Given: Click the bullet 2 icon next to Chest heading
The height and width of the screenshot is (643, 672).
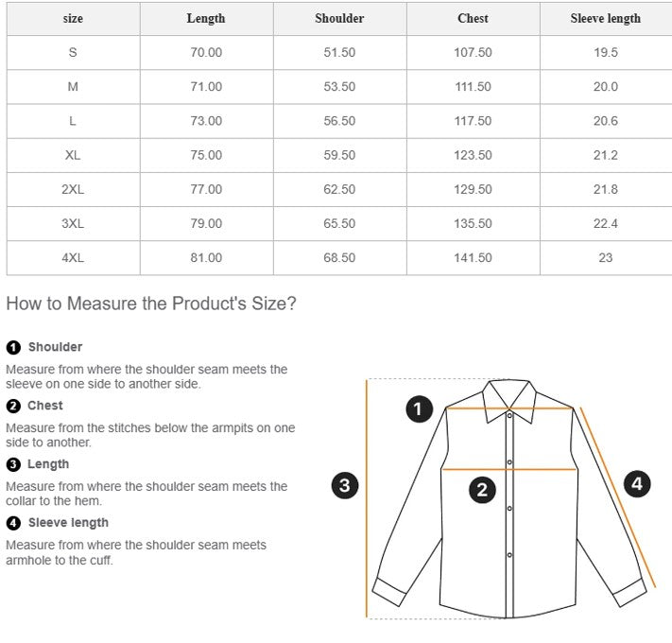Looking at the screenshot, I should click(x=13, y=406).
